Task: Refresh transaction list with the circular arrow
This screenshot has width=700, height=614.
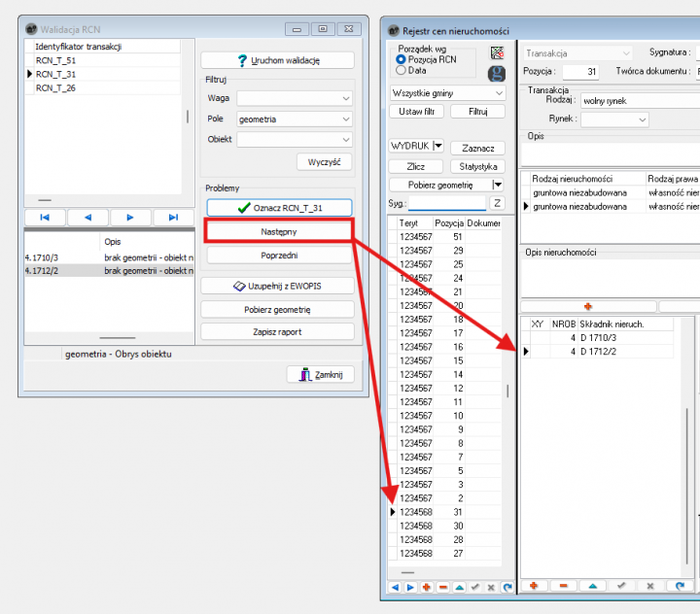Action: 507,587
